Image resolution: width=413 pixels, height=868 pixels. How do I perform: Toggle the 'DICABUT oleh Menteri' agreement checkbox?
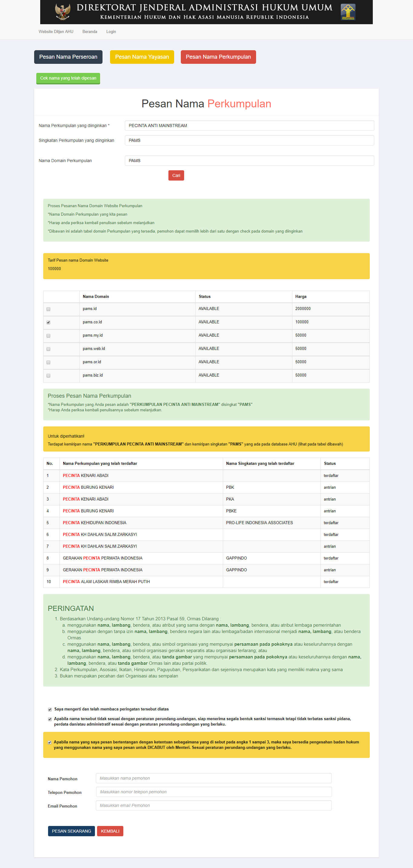click(x=50, y=742)
